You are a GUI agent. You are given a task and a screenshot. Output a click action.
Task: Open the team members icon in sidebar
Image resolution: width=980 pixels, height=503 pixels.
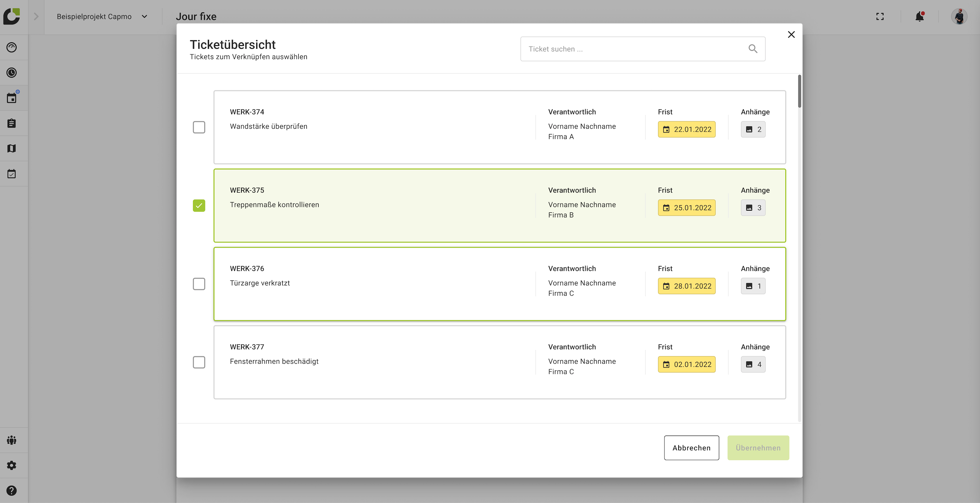pos(12,440)
